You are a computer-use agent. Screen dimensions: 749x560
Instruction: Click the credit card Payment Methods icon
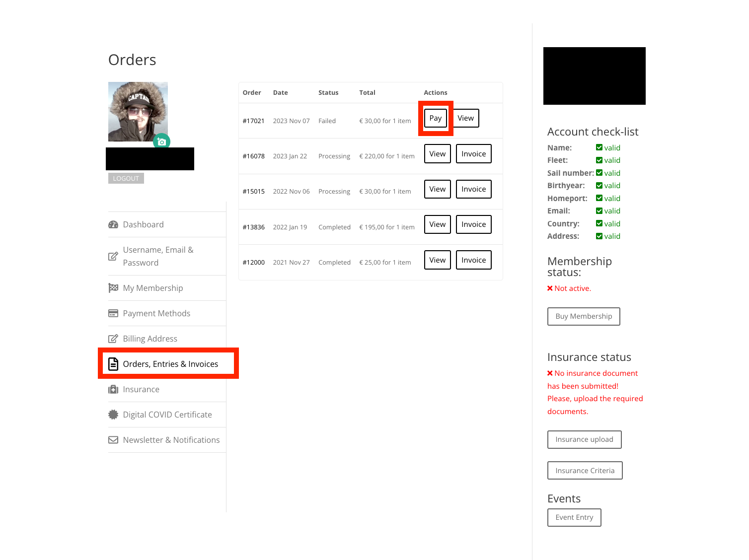pos(113,313)
